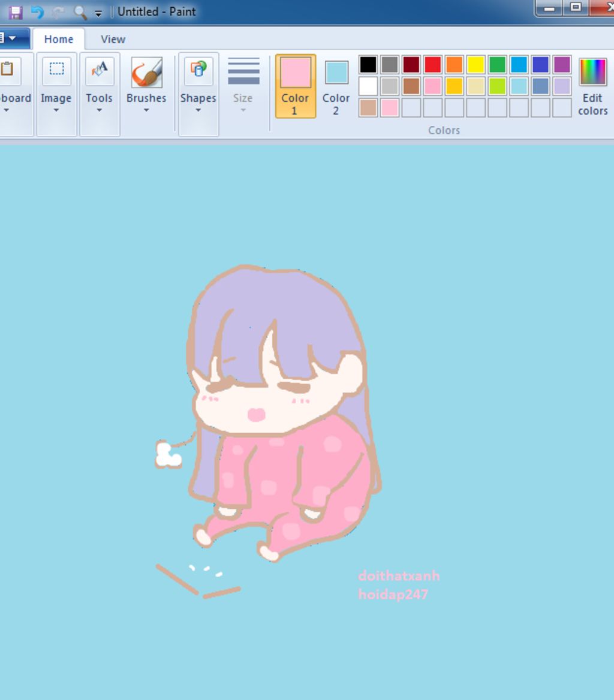Viewport: 614px width, 700px height.
Task: Expand the Clipboard group dropdown
Action: click(x=6, y=110)
